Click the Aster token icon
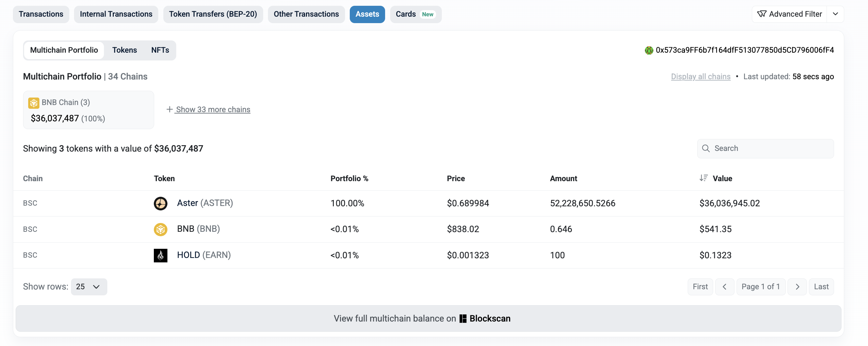Screen dimensions: 868x346 tap(160, 203)
